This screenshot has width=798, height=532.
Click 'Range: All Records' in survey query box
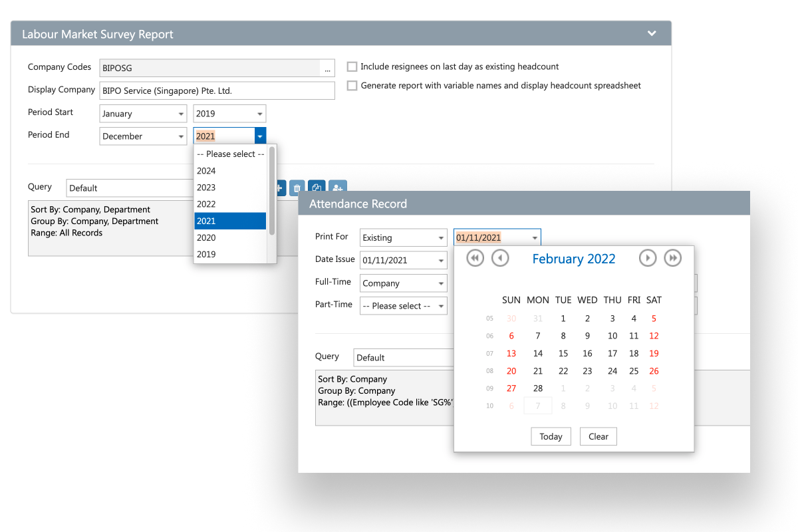pos(66,233)
